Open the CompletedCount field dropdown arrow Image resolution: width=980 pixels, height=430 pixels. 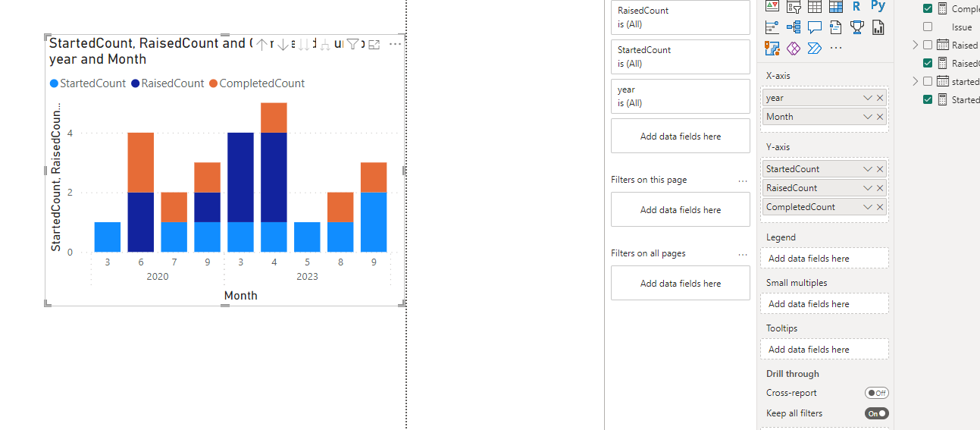[868, 207]
